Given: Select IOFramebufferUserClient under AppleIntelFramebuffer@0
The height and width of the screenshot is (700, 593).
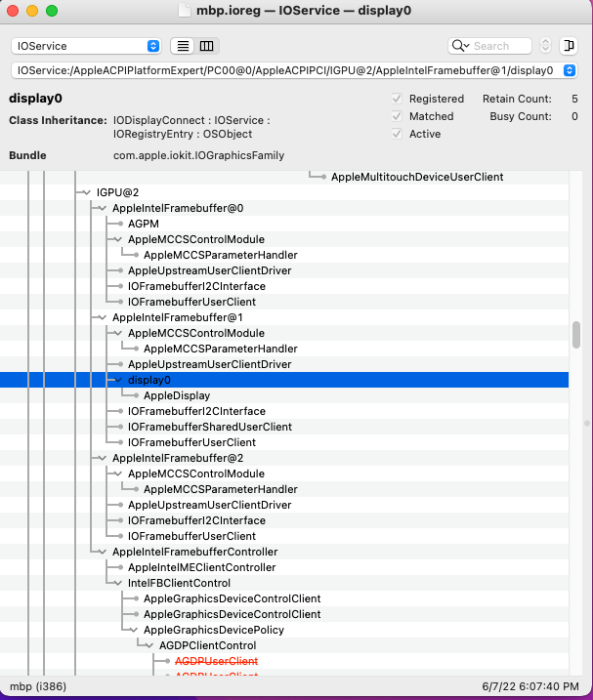Looking at the screenshot, I should point(284,302).
